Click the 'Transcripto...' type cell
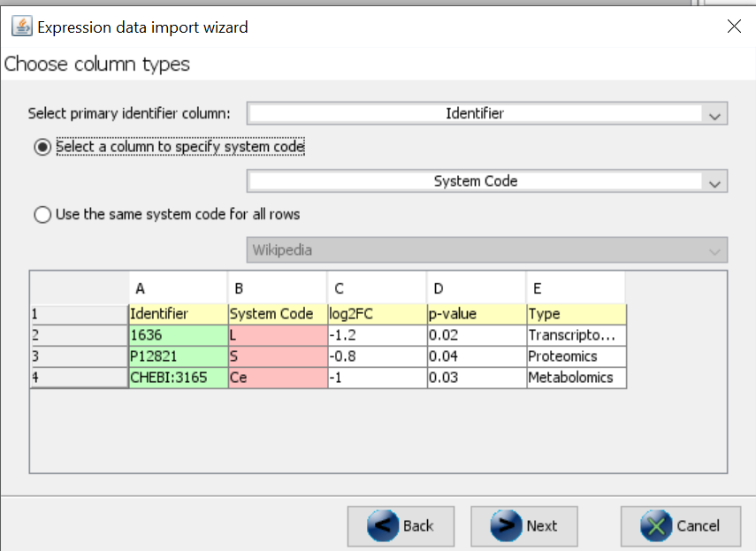Image resolution: width=756 pixels, height=551 pixels. point(577,335)
